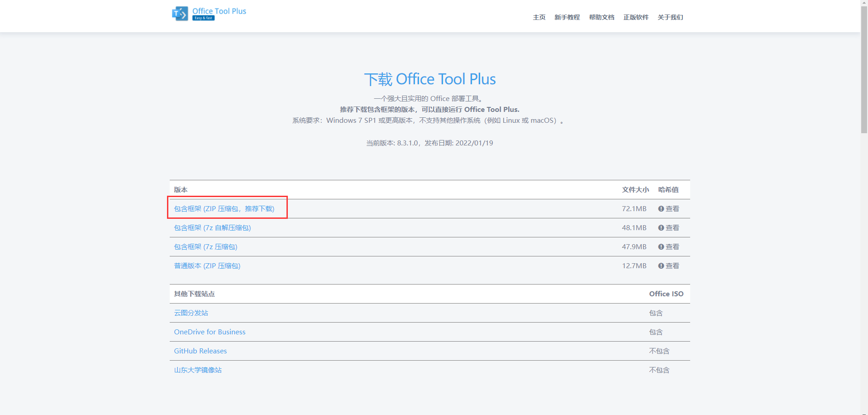Open the 主页 nav item
The height and width of the screenshot is (415, 868).
tap(539, 17)
